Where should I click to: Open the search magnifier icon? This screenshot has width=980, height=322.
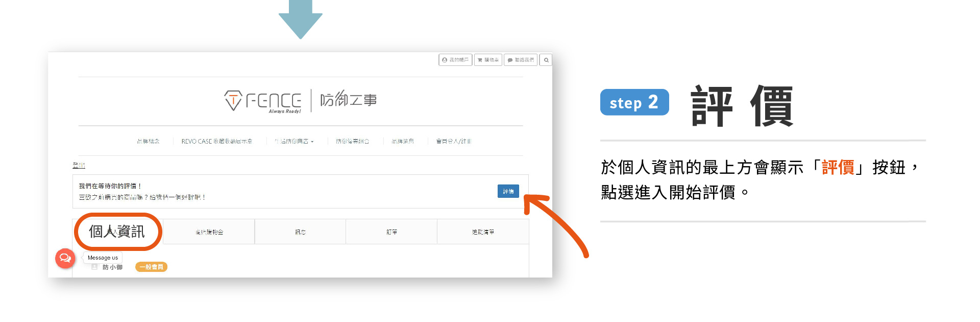[x=546, y=60]
